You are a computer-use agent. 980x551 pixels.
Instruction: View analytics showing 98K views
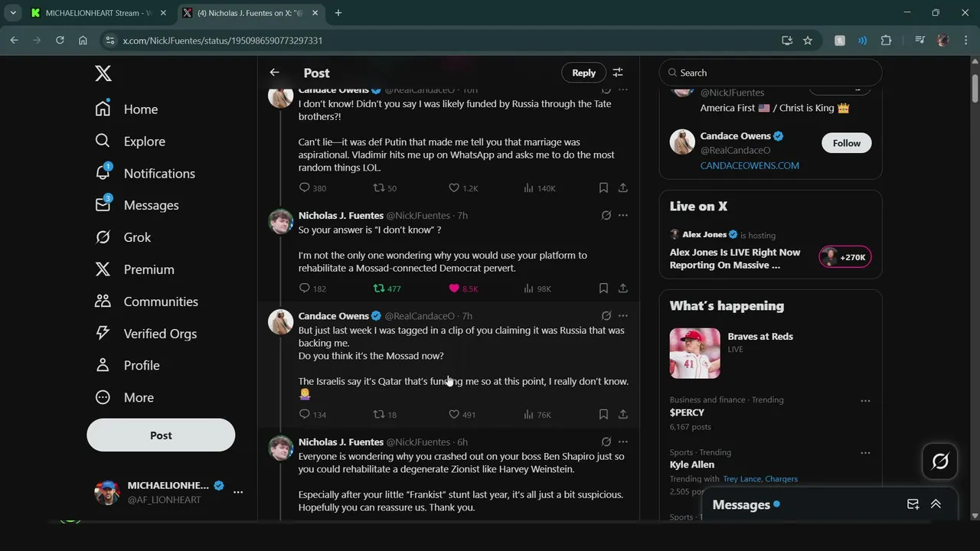(x=537, y=289)
